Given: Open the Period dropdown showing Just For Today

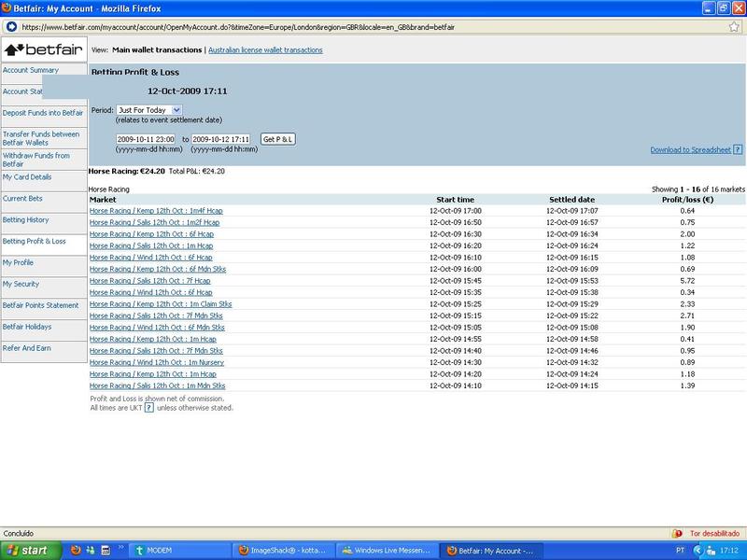Looking at the screenshot, I should tap(149, 110).
